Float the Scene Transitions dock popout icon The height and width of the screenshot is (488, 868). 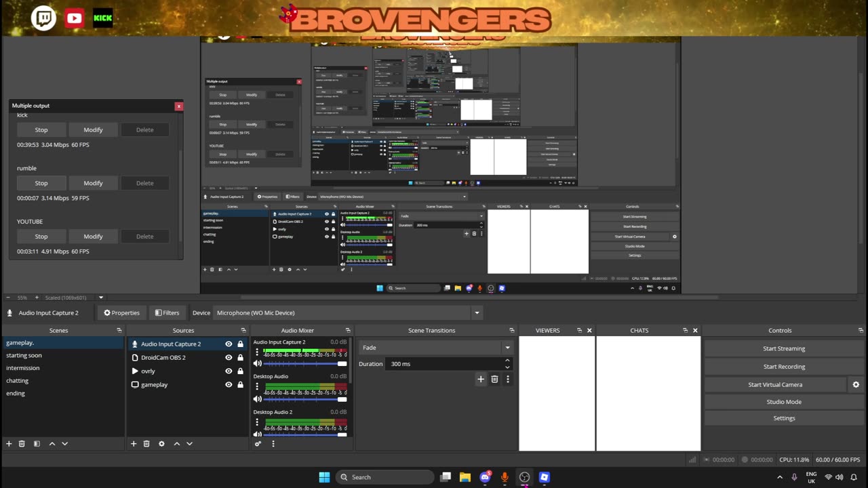pos(512,331)
